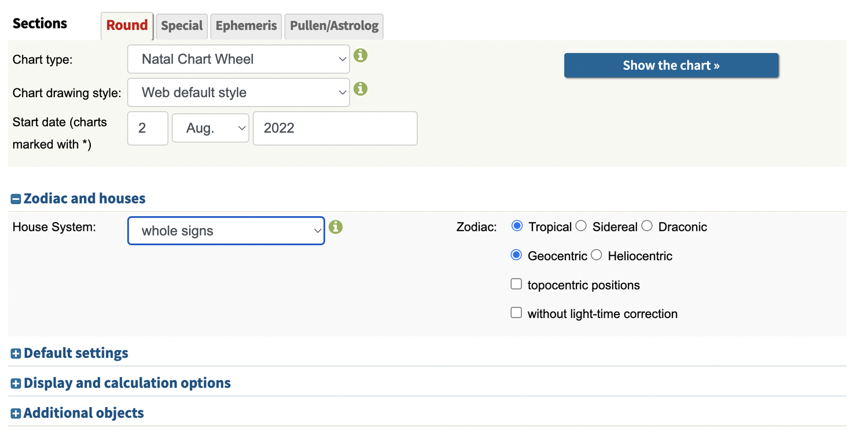Open the Chart type dropdown

click(238, 59)
